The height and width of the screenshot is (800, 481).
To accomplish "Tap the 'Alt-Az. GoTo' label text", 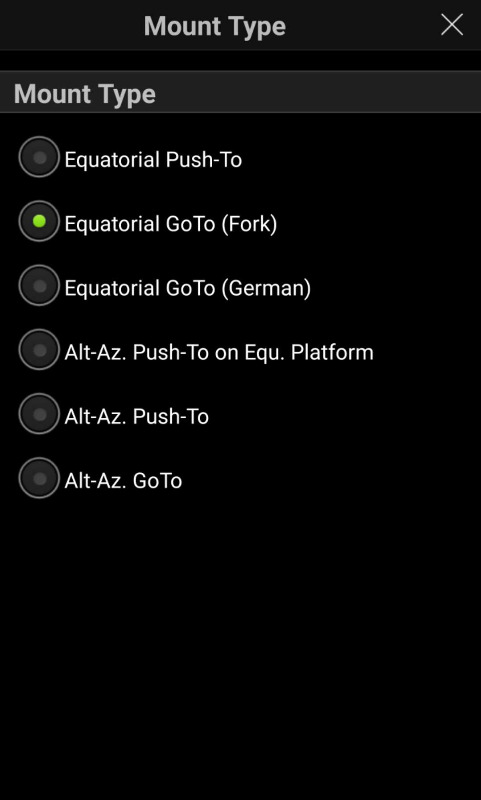I will [x=123, y=481].
